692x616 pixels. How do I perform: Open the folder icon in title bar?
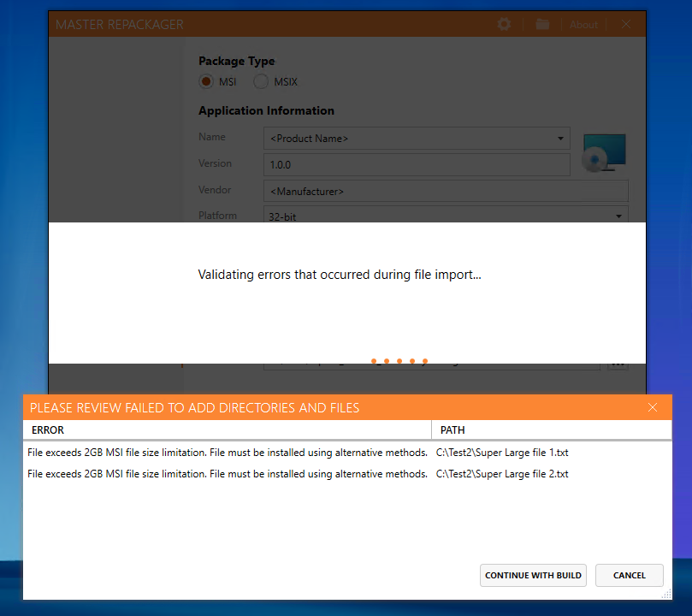(542, 24)
